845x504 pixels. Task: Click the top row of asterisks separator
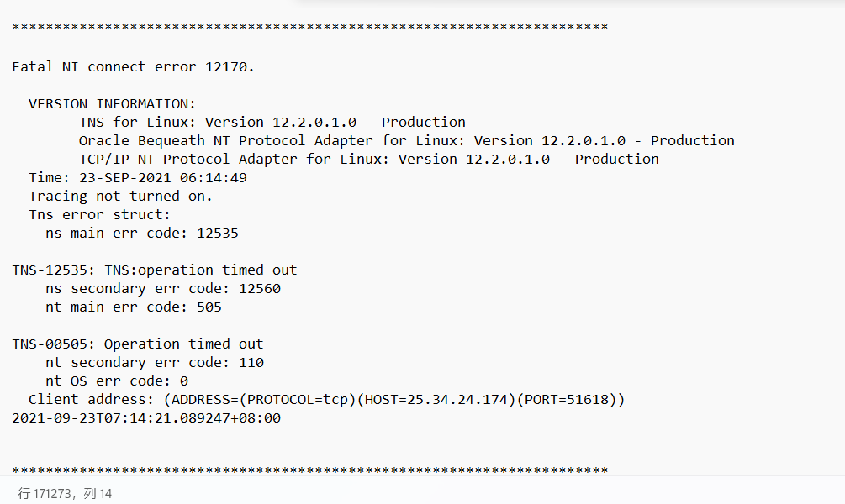[x=309, y=28]
